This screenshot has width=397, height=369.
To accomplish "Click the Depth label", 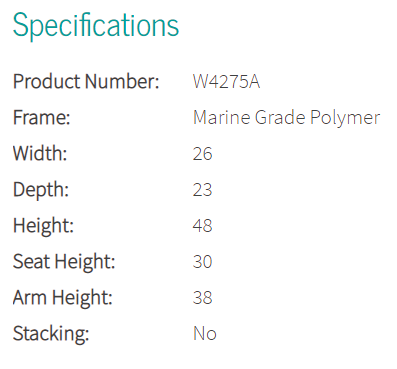I will 41,190.
